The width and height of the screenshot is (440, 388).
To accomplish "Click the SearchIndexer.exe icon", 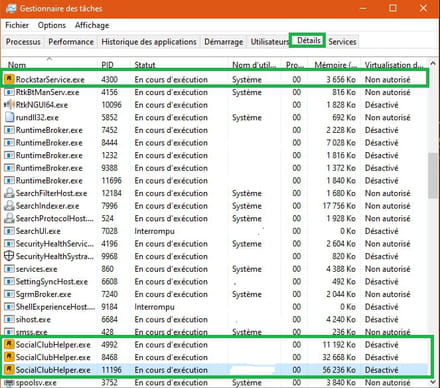I will pos(9,206).
